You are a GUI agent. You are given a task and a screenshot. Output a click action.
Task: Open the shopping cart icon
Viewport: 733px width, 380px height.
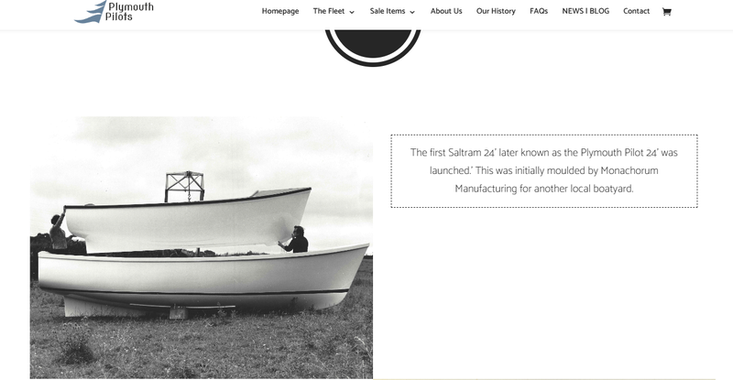click(x=667, y=12)
